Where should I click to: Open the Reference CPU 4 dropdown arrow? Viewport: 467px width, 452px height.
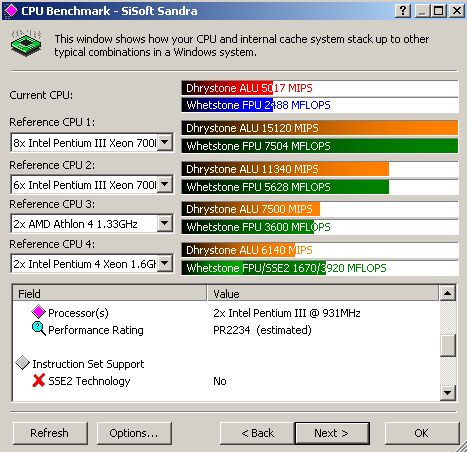(165, 264)
